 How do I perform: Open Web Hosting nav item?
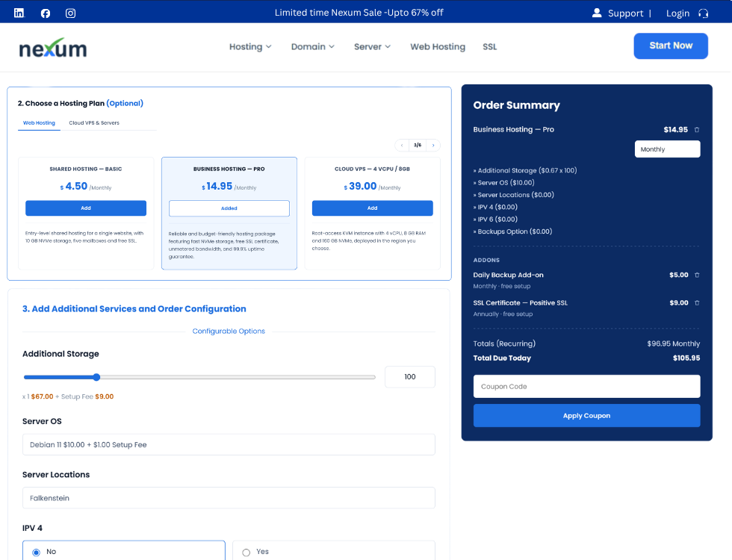[438, 46]
